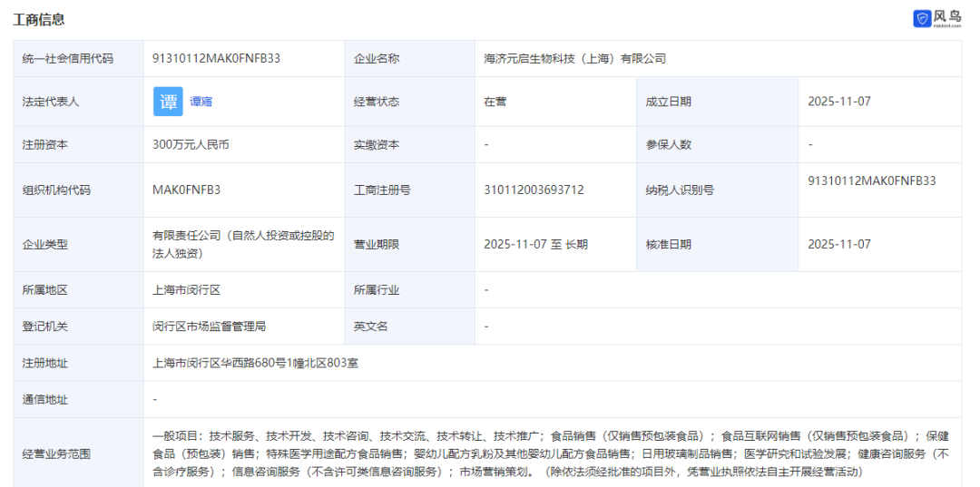
Task: Click the 经营业务范围 row label
Action: [x=56, y=453]
